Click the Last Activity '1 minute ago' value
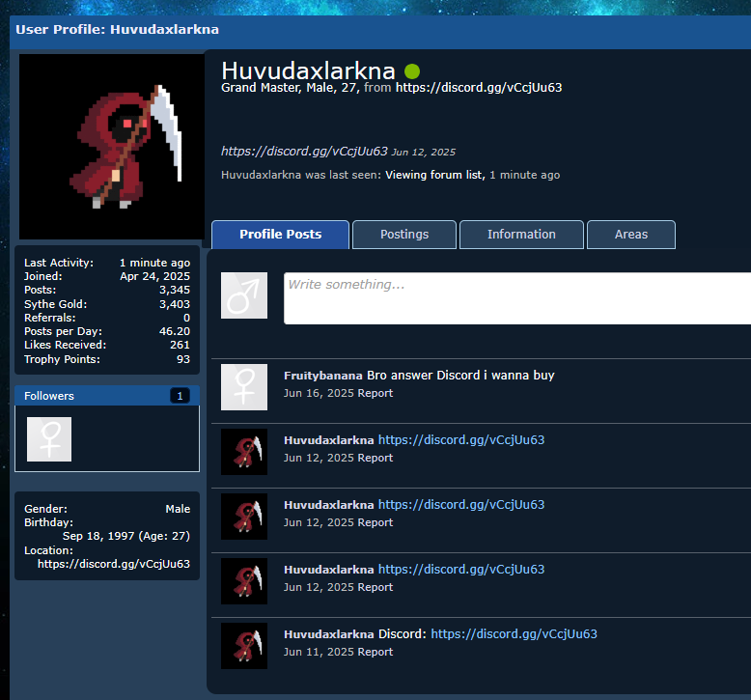 [154, 263]
